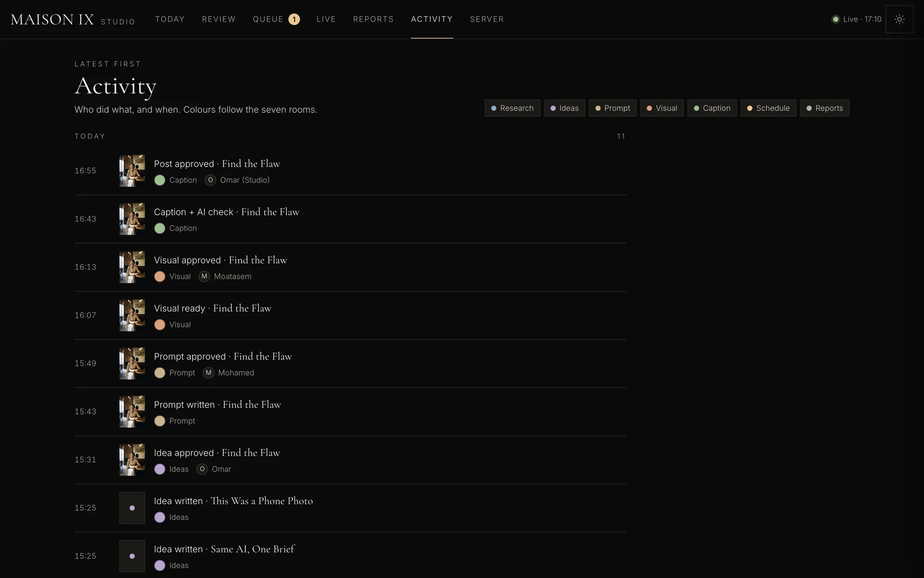
Task: Open thumbnail for the 15:49 Prompt approved entry
Action: [x=132, y=363]
